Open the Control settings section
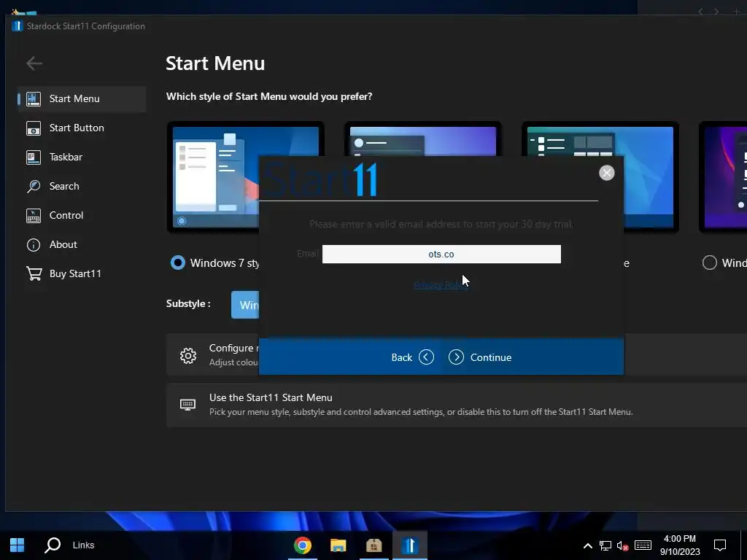 pos(82,215)
